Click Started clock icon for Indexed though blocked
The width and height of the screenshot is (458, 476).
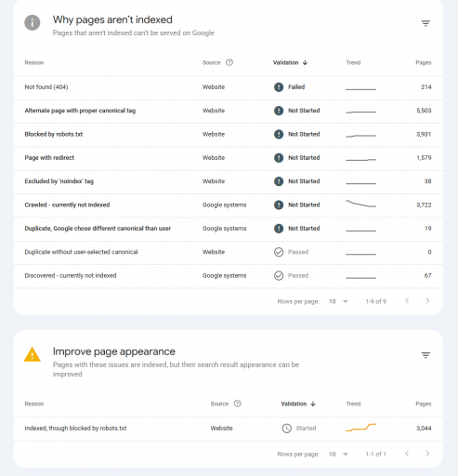pos(287,429)
